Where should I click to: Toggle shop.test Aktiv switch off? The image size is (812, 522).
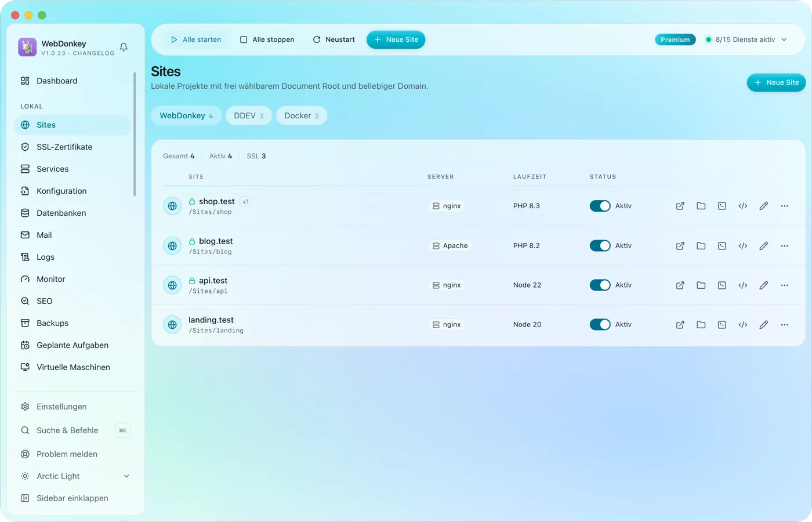pyautogui.click(x=600, y=206)
